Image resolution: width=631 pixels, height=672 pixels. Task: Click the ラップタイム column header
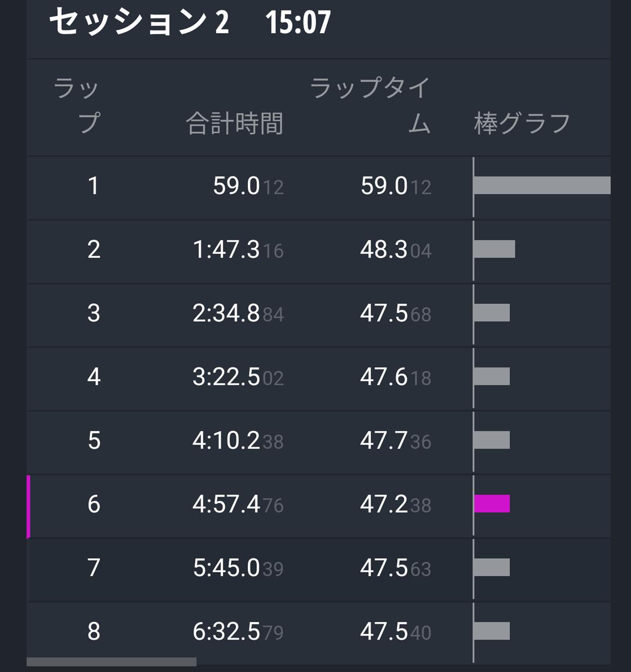point(370,106)
